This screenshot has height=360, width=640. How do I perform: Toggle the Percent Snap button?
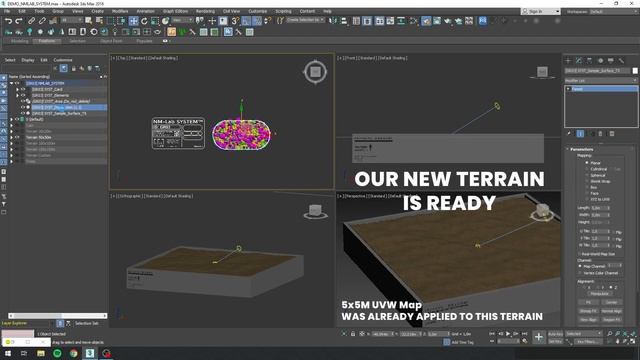pos(257,21)
